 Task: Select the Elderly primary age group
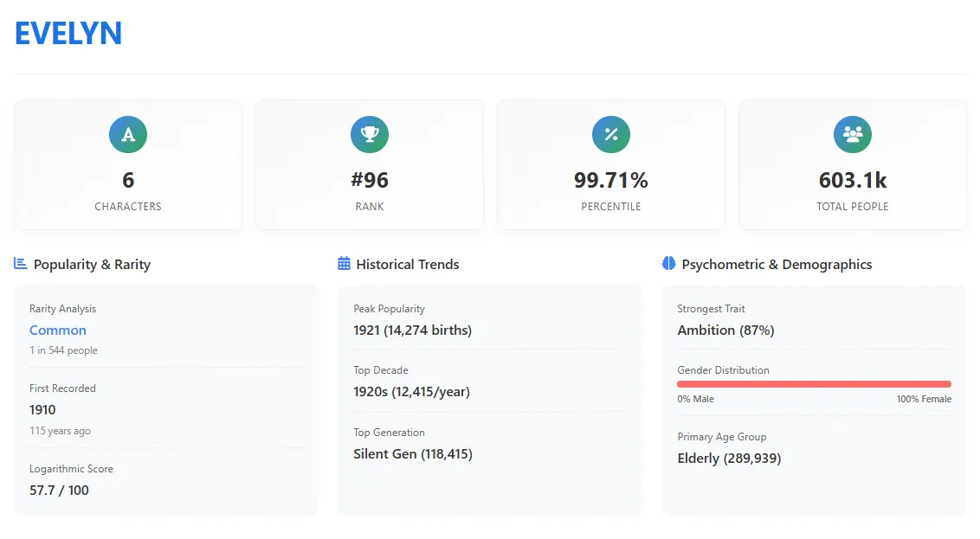(x=729, y=458)
